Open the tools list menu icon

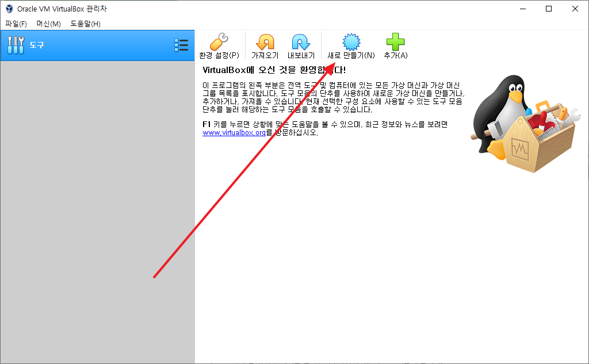(181, 45)
